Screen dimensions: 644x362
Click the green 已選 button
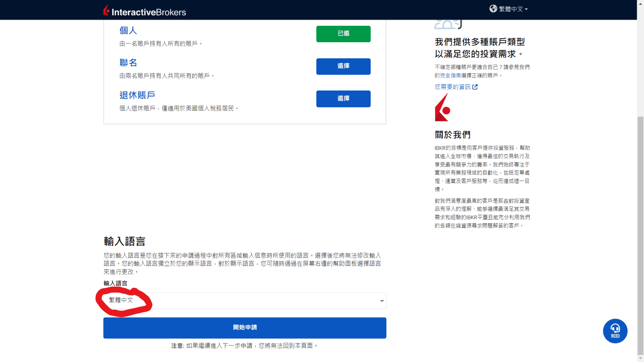click(x=343, y=34)
